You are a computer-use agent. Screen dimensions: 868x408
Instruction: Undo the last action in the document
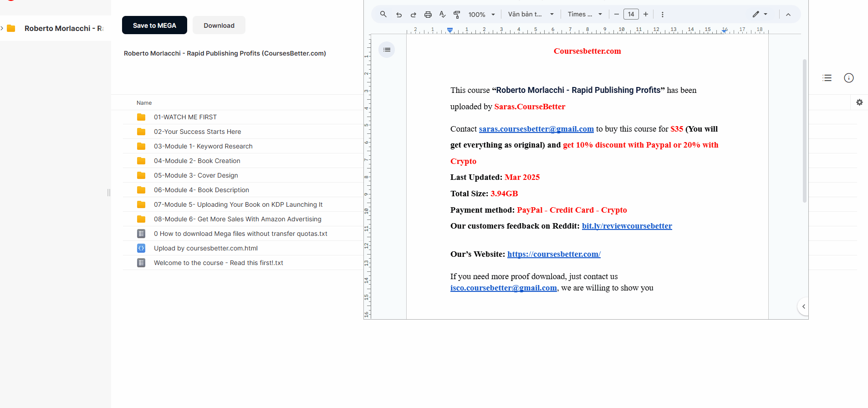399,15
